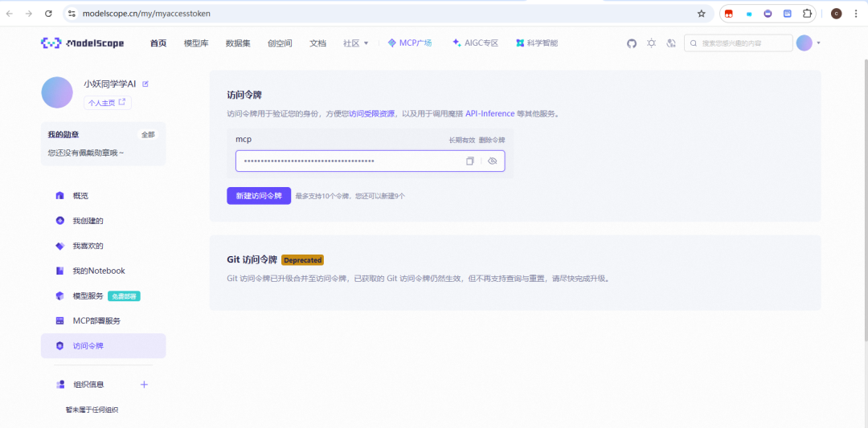868x428 pixels.
Task: Open AIGC专区 in navigation
Action: point(476,43)
